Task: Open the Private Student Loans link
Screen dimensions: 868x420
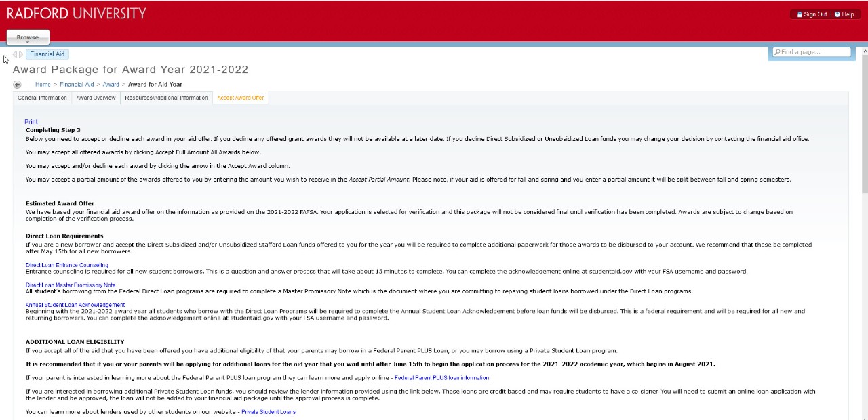Action: [269, 412]
